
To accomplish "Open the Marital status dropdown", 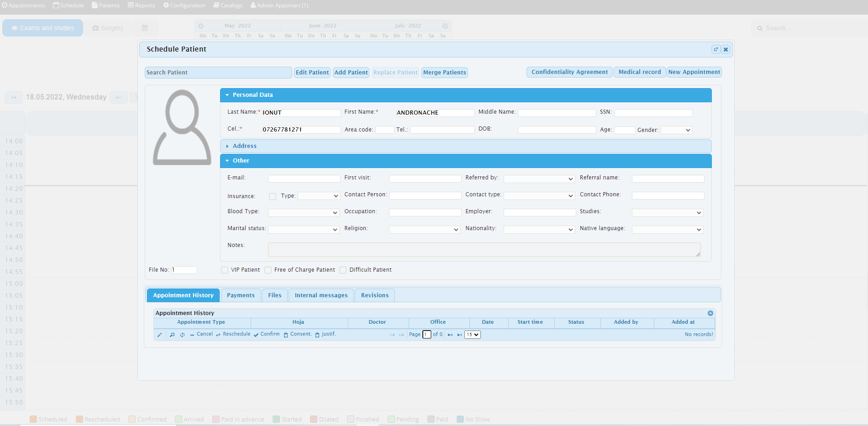I will [x=303, y=230].
